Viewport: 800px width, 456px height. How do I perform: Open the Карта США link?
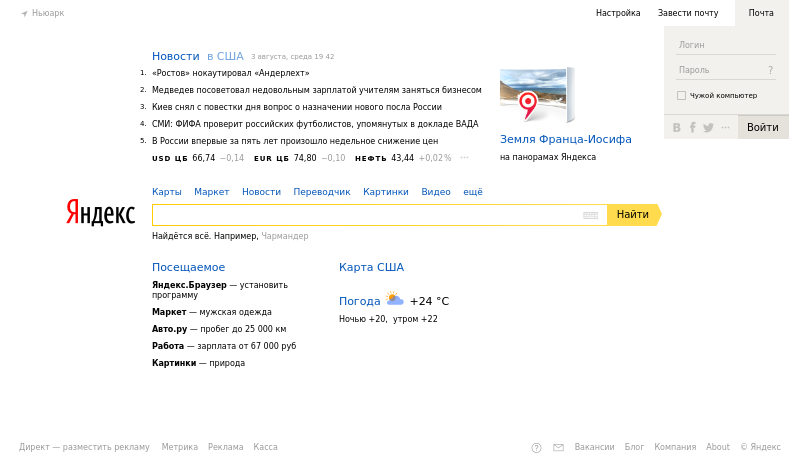click(x=371, y=267)
